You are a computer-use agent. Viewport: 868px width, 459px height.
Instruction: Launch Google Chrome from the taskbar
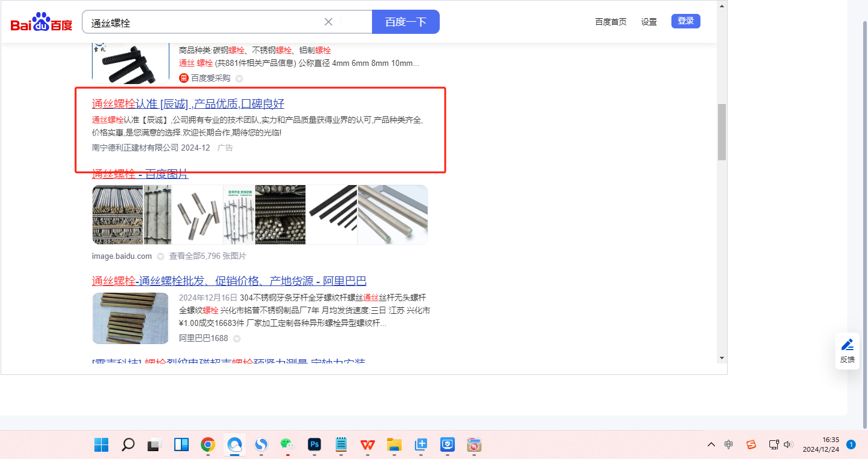pos(207,445)
